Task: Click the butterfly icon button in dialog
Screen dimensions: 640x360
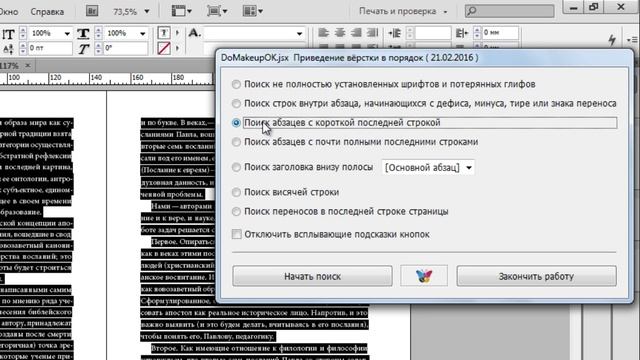Action: point(424,276)
